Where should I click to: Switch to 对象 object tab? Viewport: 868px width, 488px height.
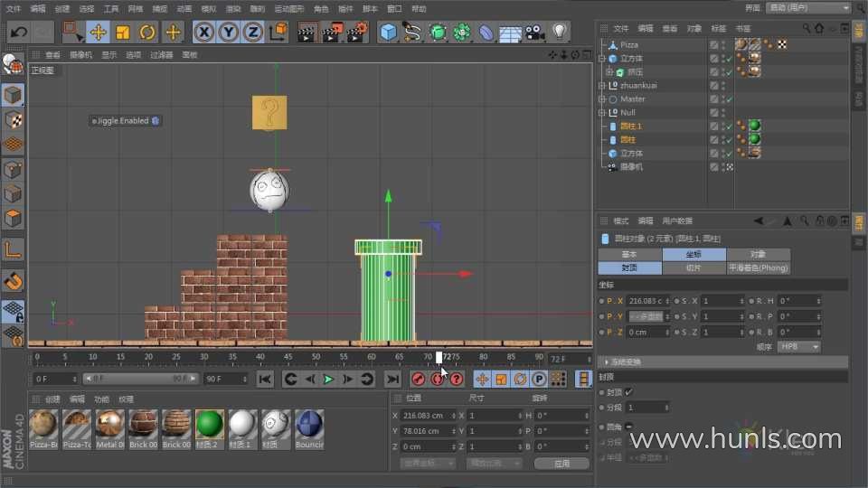[758, 254]
